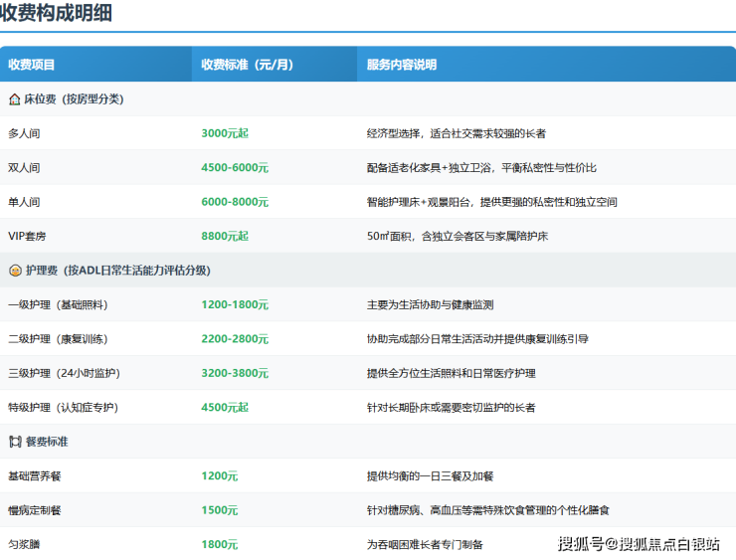Click the 1500元 price for 慢病定制餐
736x560 pixels.
click(x=219, y=510)
